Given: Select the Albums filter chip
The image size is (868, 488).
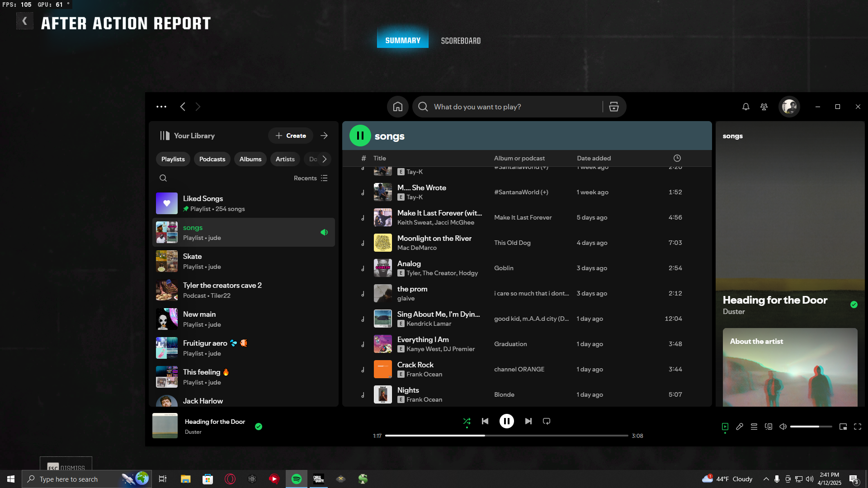Looking at the screenshot, I should pos(250,159).
